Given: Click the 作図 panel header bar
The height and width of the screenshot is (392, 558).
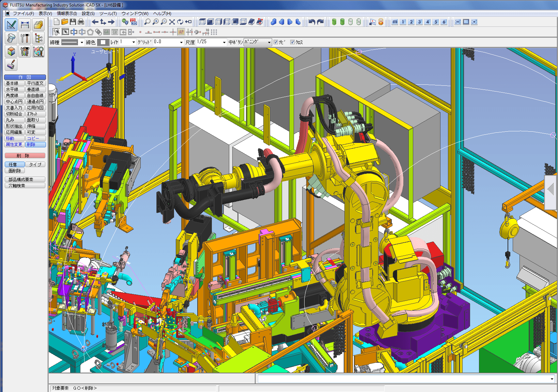Looking at the screenshot, I should pos(25,77).
